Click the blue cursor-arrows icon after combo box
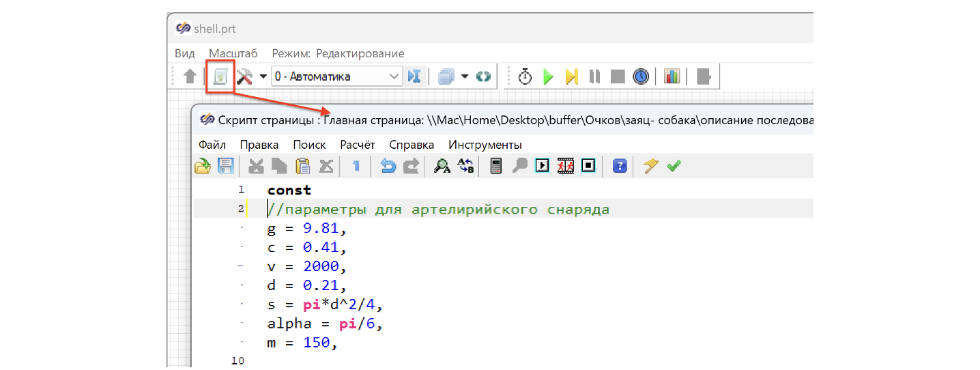The width and height of the screenshot is (980, 370). tap(414, 76)
